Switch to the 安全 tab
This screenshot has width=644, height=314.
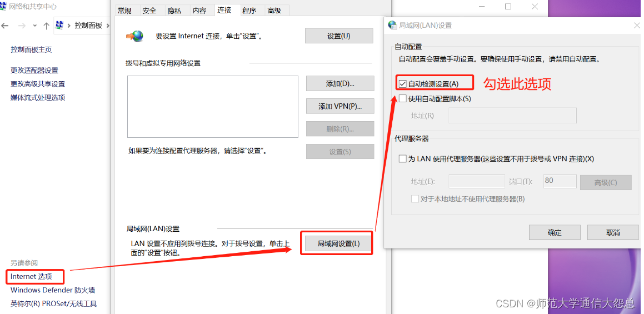tap(149, 11)
